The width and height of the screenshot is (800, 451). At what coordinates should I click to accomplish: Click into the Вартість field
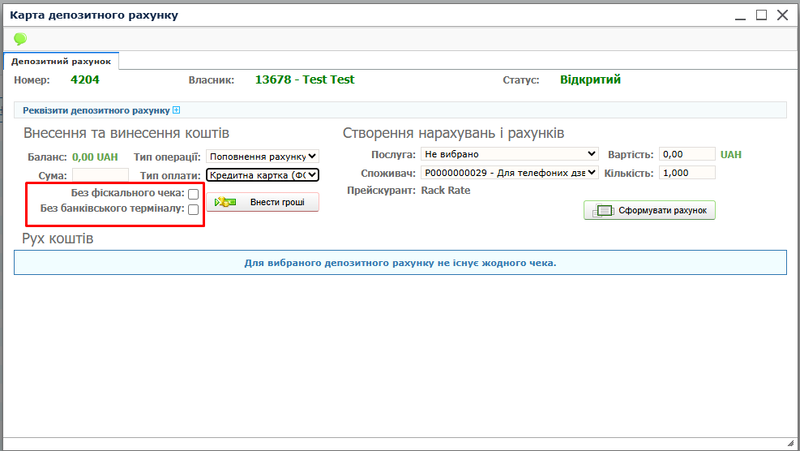[x=687, y=155]
